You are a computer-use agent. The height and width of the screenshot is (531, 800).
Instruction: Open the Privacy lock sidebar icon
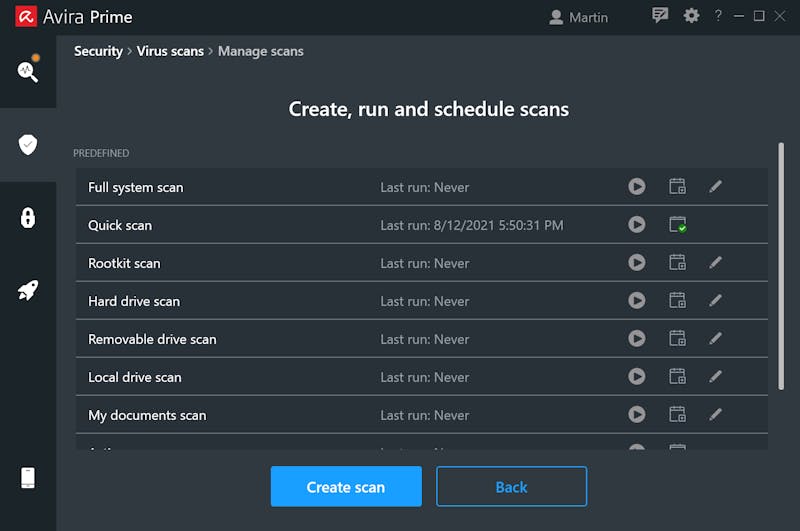(x=28, y=218)
